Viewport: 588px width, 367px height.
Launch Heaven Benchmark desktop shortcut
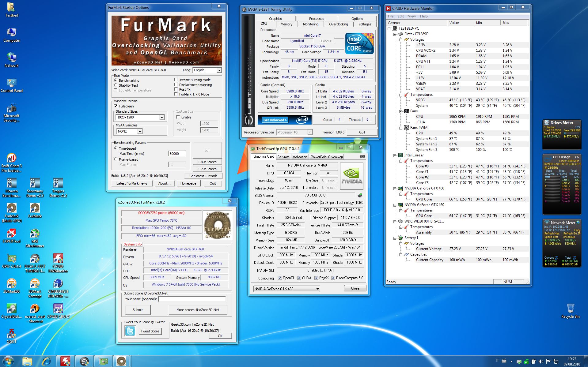[x=11, y=188]
